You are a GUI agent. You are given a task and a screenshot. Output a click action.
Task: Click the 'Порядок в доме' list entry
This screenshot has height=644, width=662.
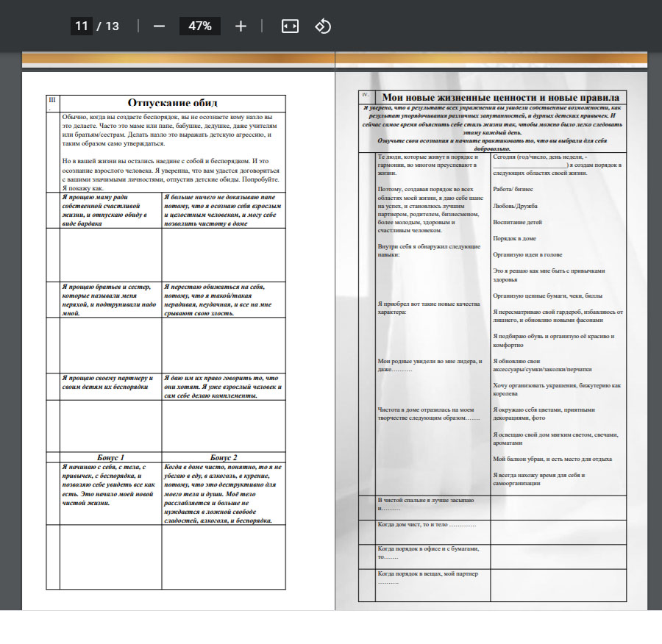point(515,238)
